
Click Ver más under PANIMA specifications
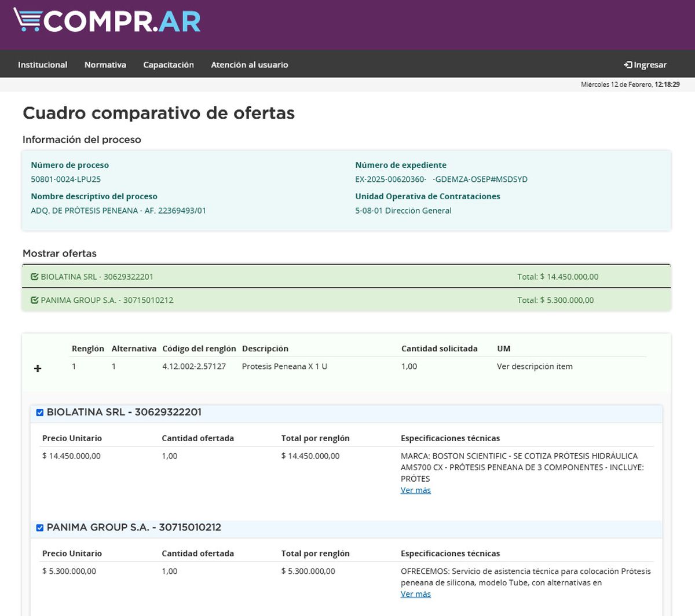(x=415, y=593)
